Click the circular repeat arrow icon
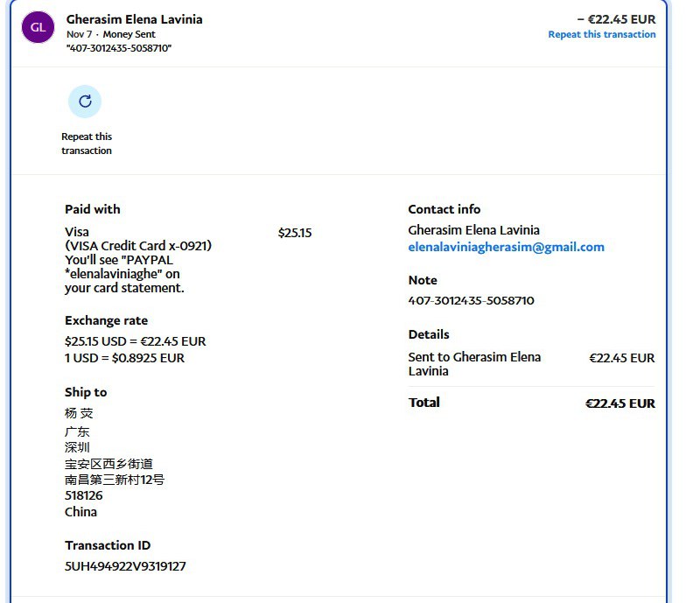The width and height of the screenshot is (700, 603). [85, 102]
